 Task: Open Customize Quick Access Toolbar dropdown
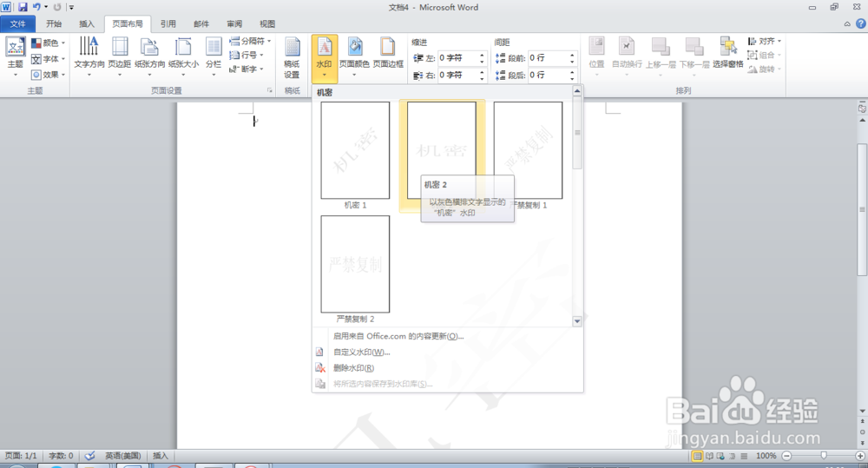[71, 7]
